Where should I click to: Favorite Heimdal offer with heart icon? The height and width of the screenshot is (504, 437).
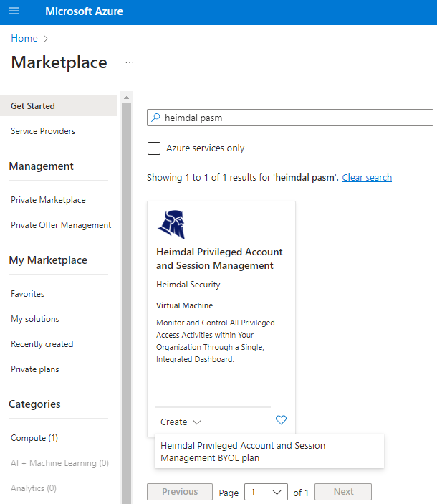(x=281, y=420)
